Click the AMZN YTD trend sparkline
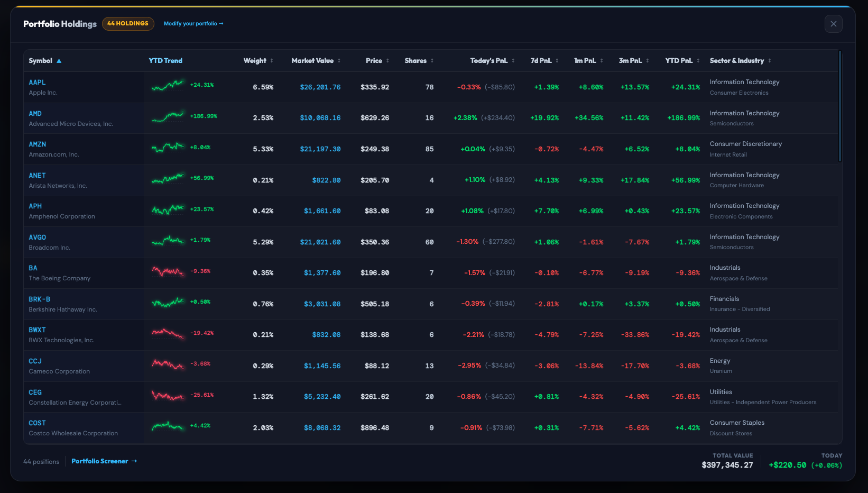The height and width of the screenshot is (493, 868). [168, 148]
